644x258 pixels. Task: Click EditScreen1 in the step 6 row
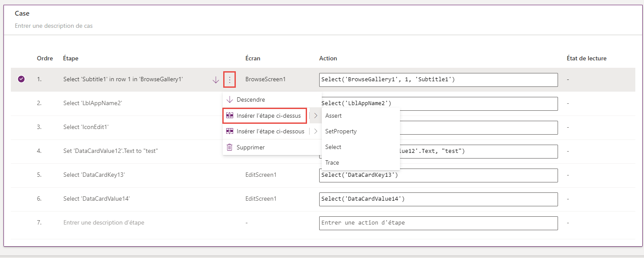261,199
